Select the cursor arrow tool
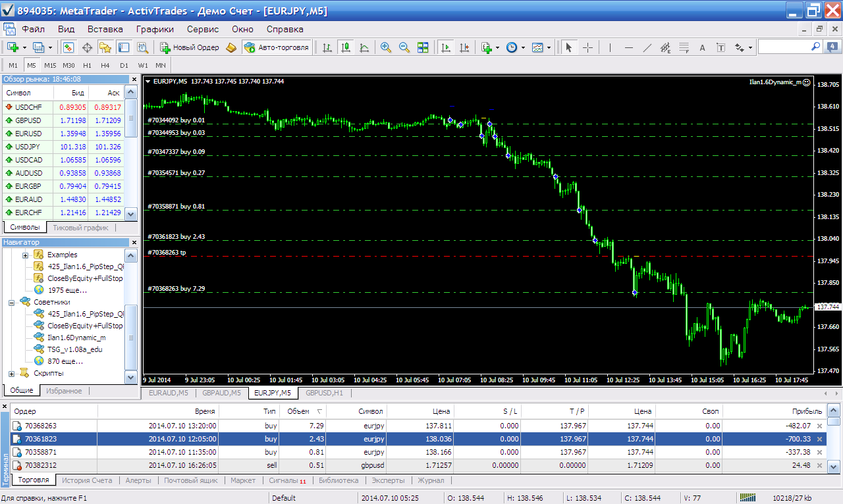 tap(569, 47)
